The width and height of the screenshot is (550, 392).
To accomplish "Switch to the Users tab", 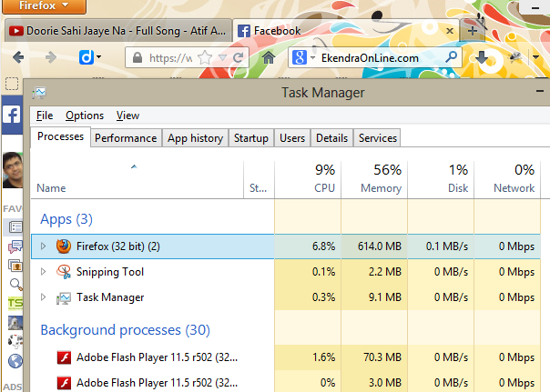I will tap(292, 138).
